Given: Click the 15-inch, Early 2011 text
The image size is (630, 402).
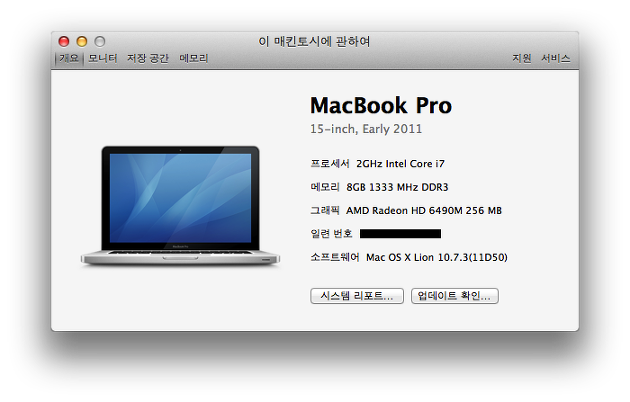Looking at the screenshot, I should (x=366, y=129).
